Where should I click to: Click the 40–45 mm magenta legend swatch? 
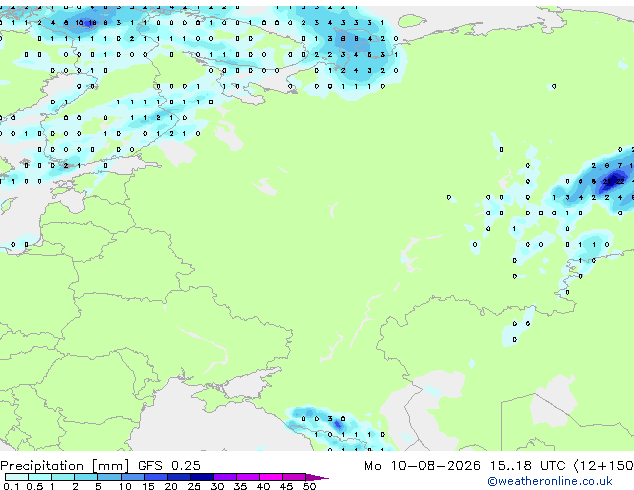(x=271, y=477)
